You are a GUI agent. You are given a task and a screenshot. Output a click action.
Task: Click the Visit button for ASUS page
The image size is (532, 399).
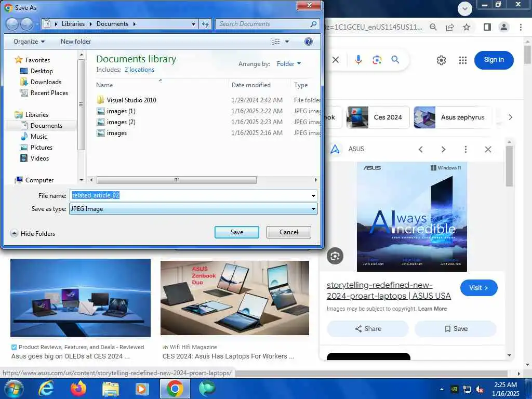(478, 288)
